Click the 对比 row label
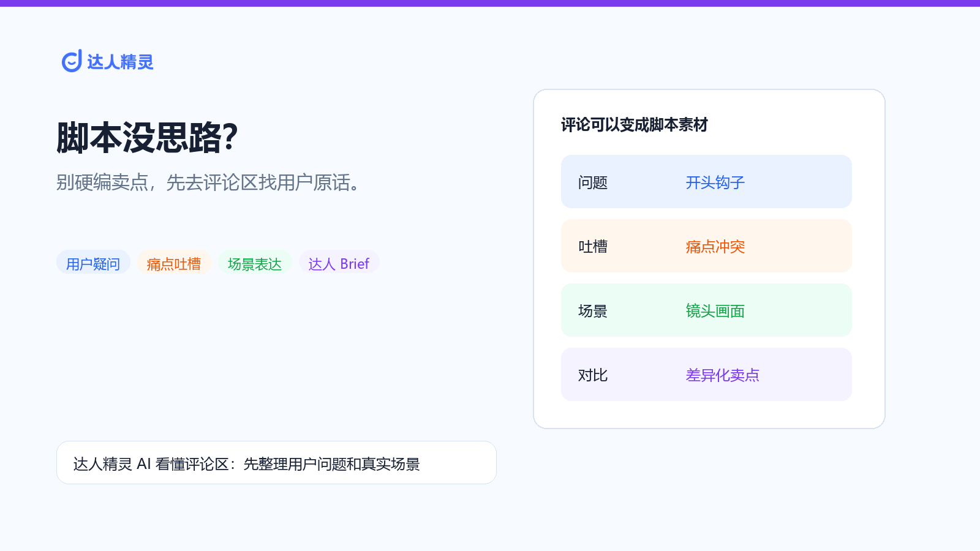This screenshot has width=980, height=551. [593, 375]
